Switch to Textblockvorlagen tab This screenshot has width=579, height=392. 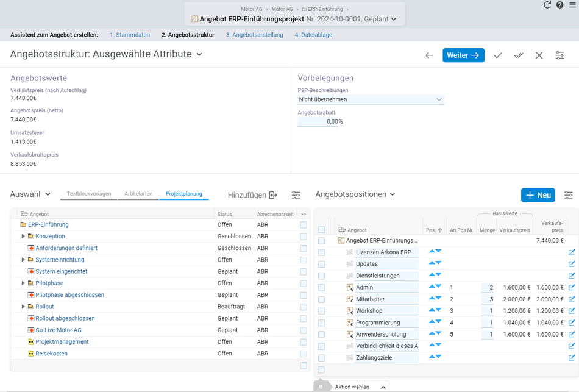pos(89,194)
